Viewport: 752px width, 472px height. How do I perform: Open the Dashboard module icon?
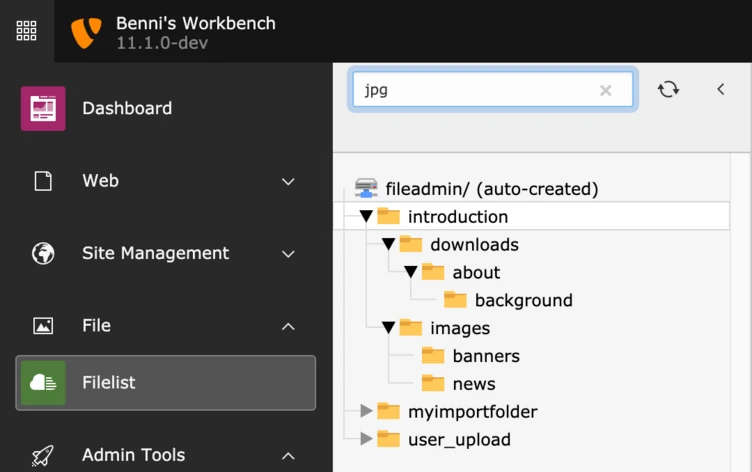pos(43,108)
